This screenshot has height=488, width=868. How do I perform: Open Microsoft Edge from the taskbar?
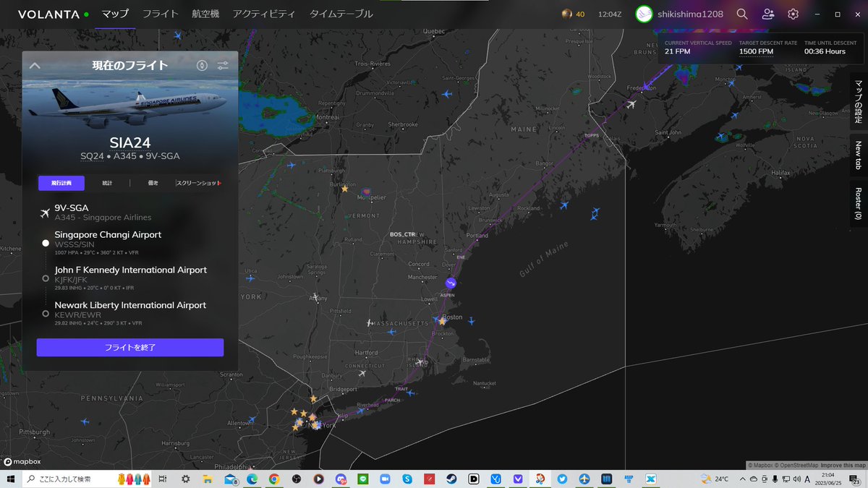point(252,479)
